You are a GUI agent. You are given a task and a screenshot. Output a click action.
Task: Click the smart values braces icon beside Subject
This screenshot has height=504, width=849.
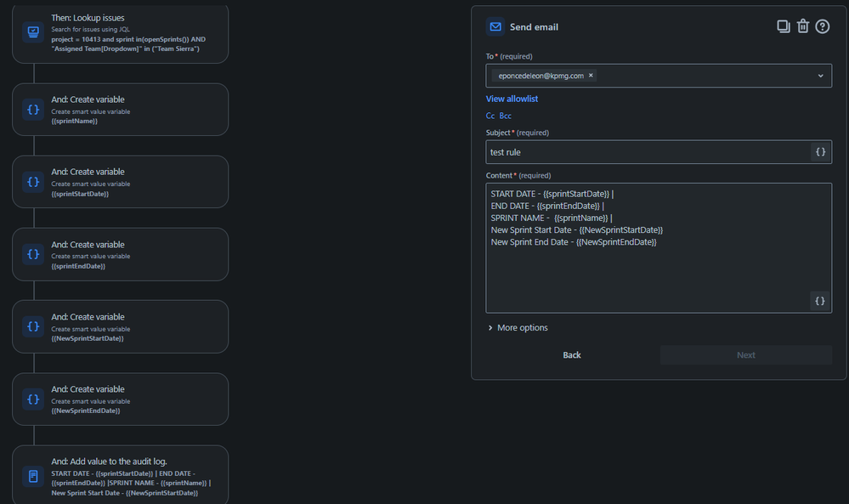tap(820, 151)
